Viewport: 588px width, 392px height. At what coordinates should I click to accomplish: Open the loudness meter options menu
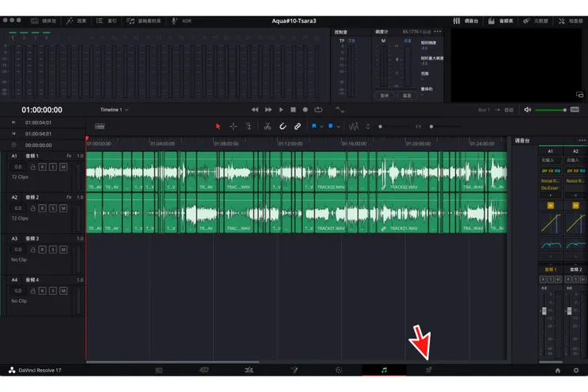(x=437, y=32)
